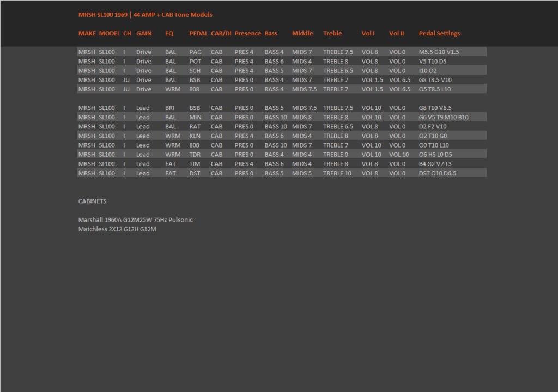Select the EQ column header
The image size is (558, 392).
(x=169, y=33)
